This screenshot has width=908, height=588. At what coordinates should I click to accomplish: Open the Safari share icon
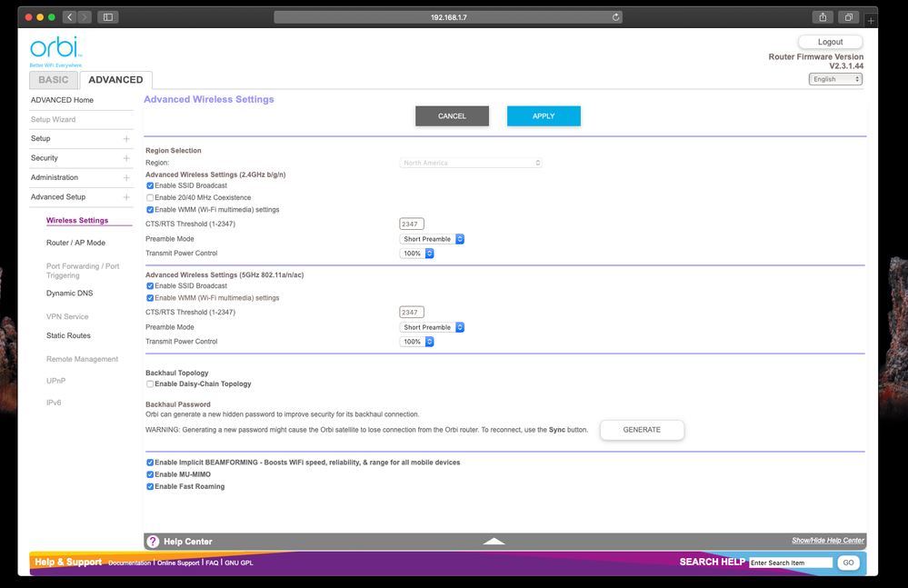823,17
